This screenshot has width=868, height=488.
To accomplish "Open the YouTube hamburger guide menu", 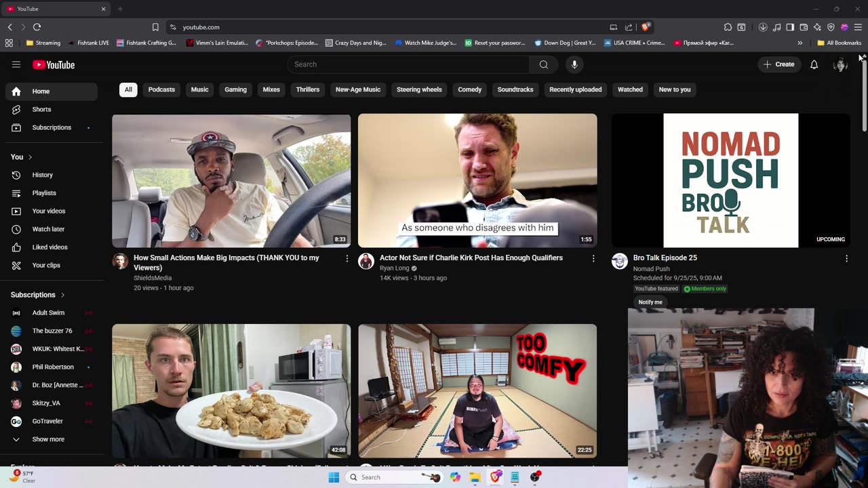I will pos(16,64).
